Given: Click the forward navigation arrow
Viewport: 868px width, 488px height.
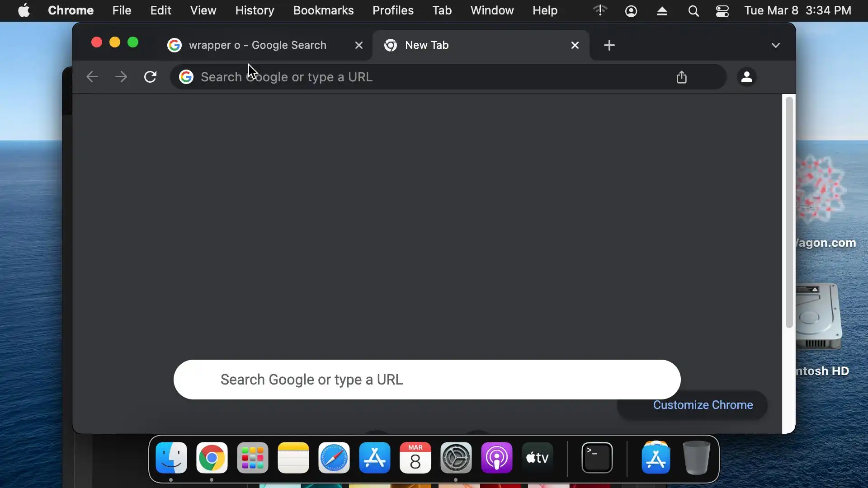Looking at the screenshot, I should point(121,77).
